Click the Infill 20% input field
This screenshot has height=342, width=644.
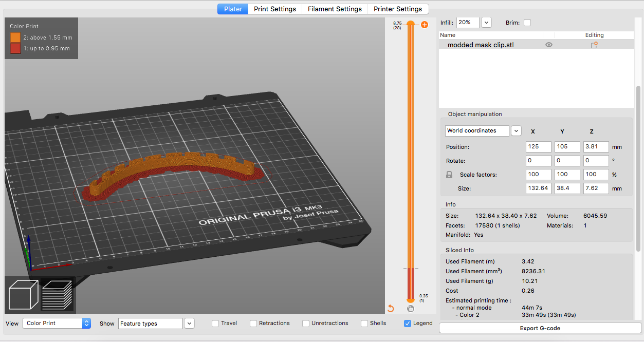[468, 23]
